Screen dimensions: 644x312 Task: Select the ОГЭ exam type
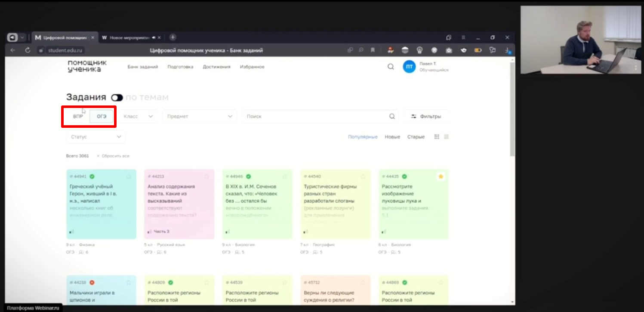[102, 116]
